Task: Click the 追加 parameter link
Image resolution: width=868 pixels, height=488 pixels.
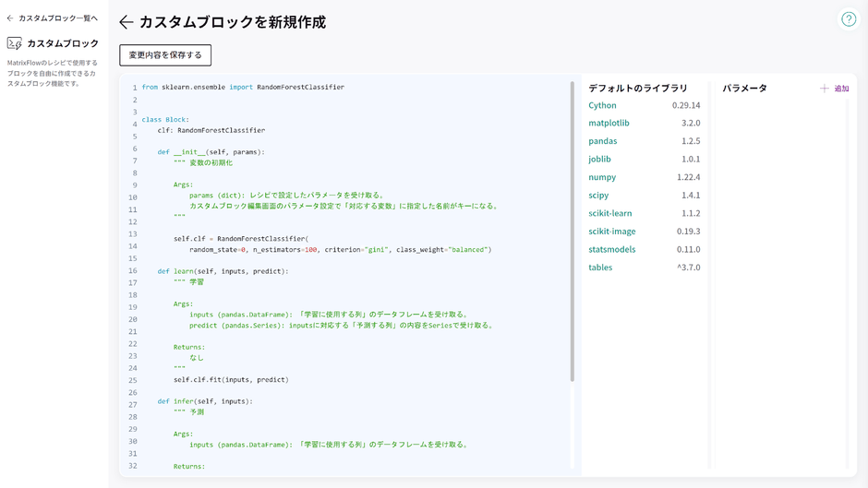Action: pyautogui.click(x=841, y=89)
